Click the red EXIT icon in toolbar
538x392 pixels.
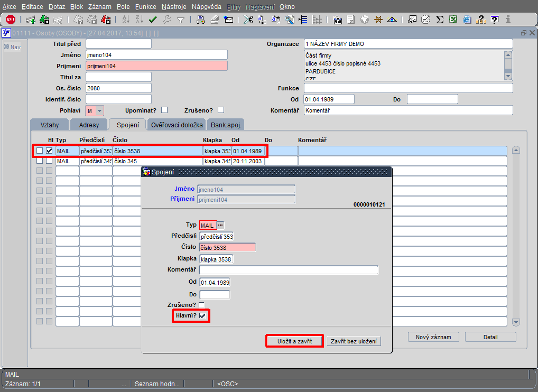click(11, 20)
